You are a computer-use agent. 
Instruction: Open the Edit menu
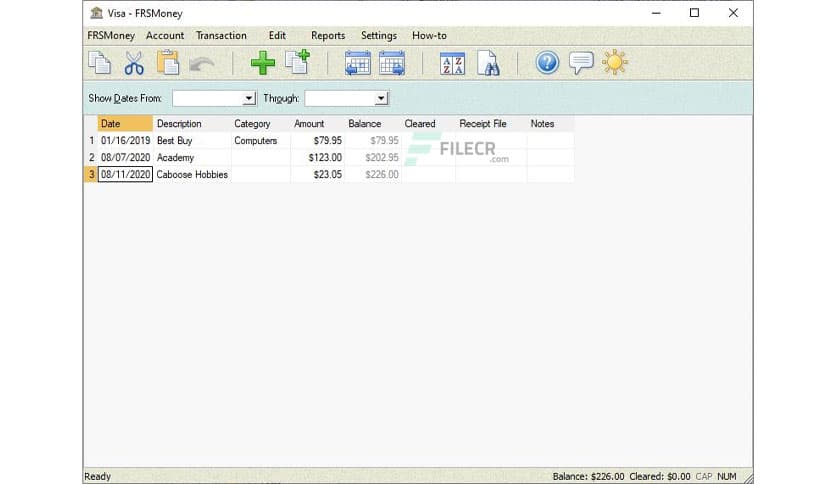[x=277, y=36]
